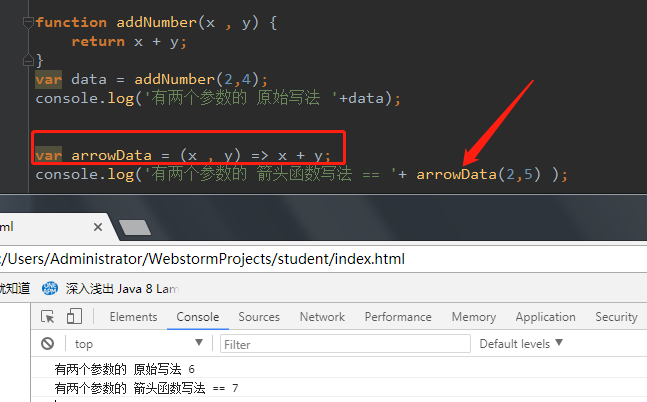Collapse the addNumber function fold marker
The image size is (647, 402).
point(28,23)
